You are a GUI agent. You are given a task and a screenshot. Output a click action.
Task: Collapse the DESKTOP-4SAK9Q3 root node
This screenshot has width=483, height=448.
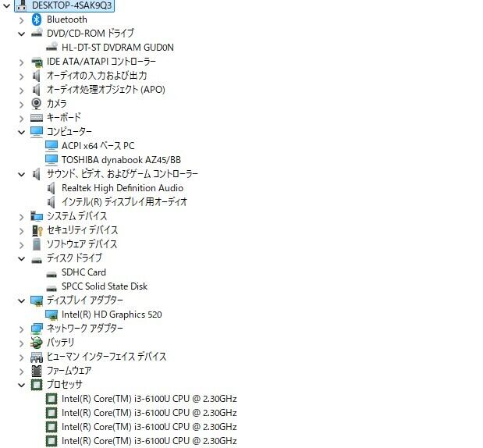[x=6, y=5]
